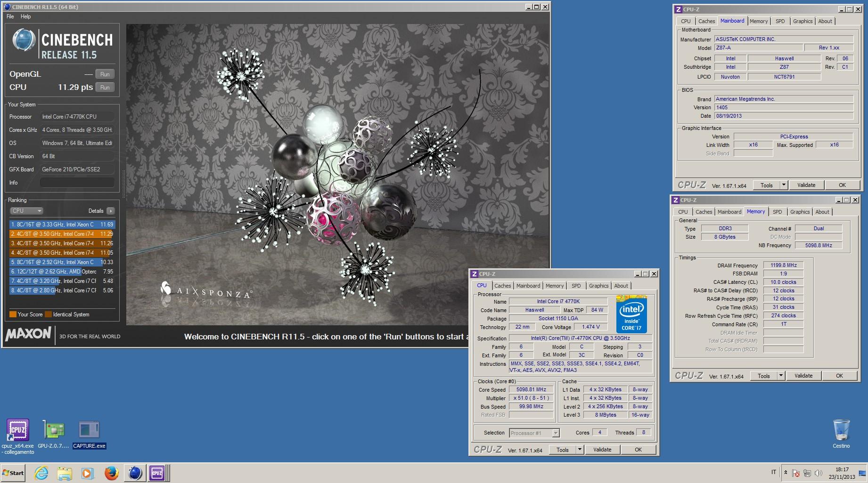Click the Info field in Your System
Screen dimensions: 868x483
click(77, 183)
